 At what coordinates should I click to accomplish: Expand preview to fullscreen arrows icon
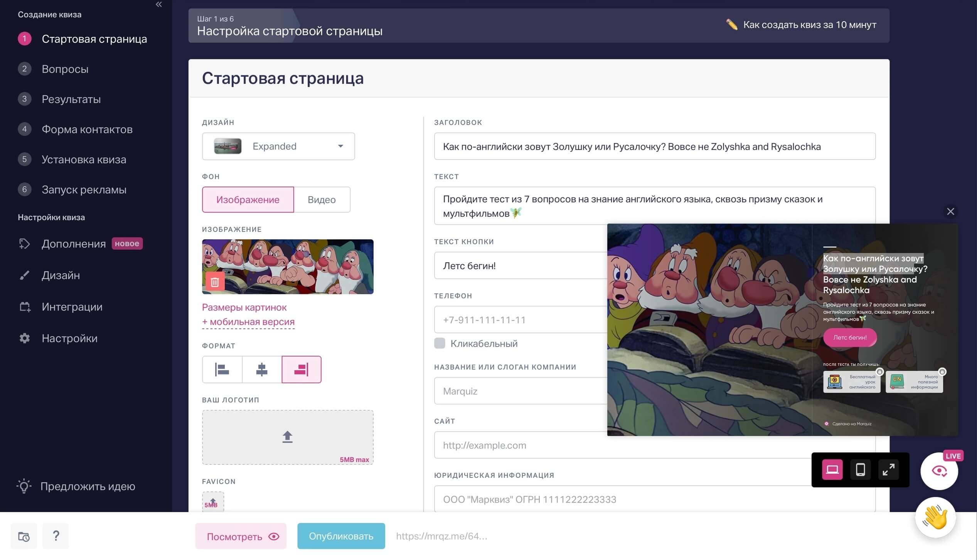(x=888, y=469)
